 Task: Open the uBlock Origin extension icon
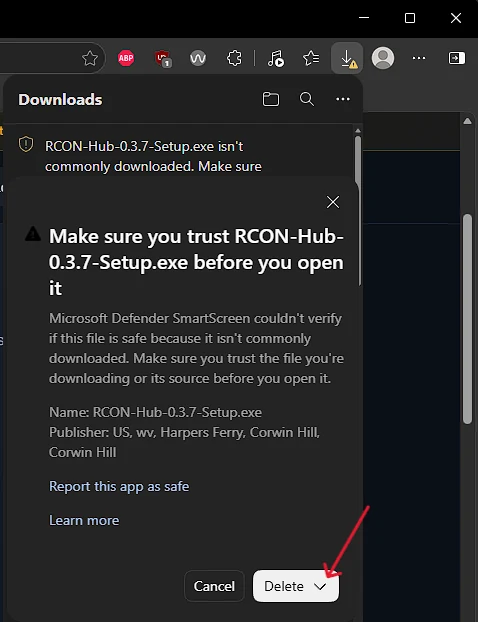(162, 58)
